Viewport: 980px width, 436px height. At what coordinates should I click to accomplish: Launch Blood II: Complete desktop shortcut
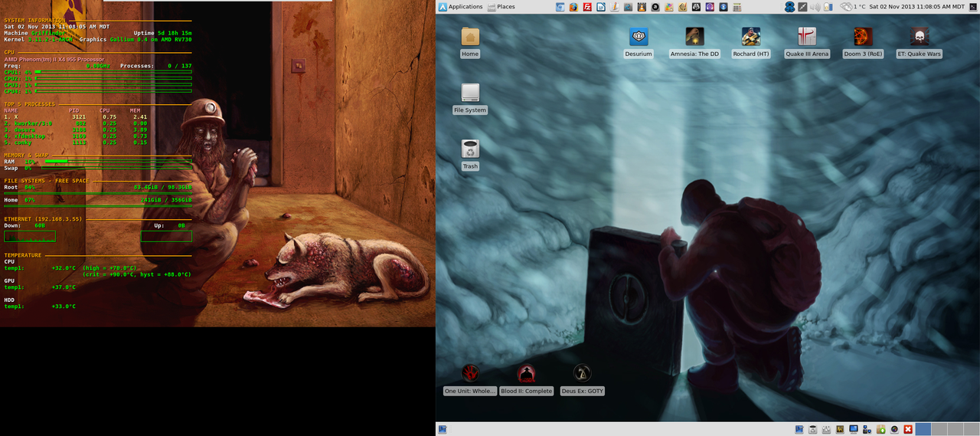click(526, 379)
